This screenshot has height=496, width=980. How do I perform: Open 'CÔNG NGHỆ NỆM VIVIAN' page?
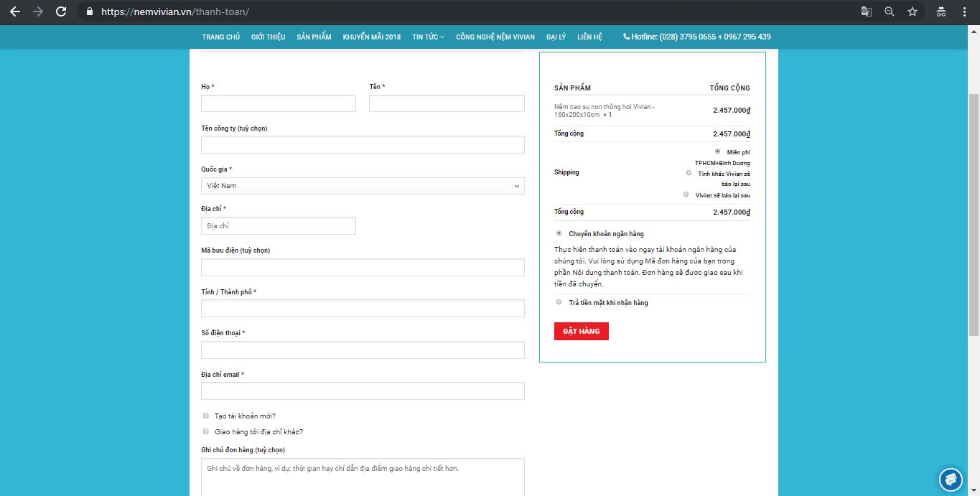point(495,37)
